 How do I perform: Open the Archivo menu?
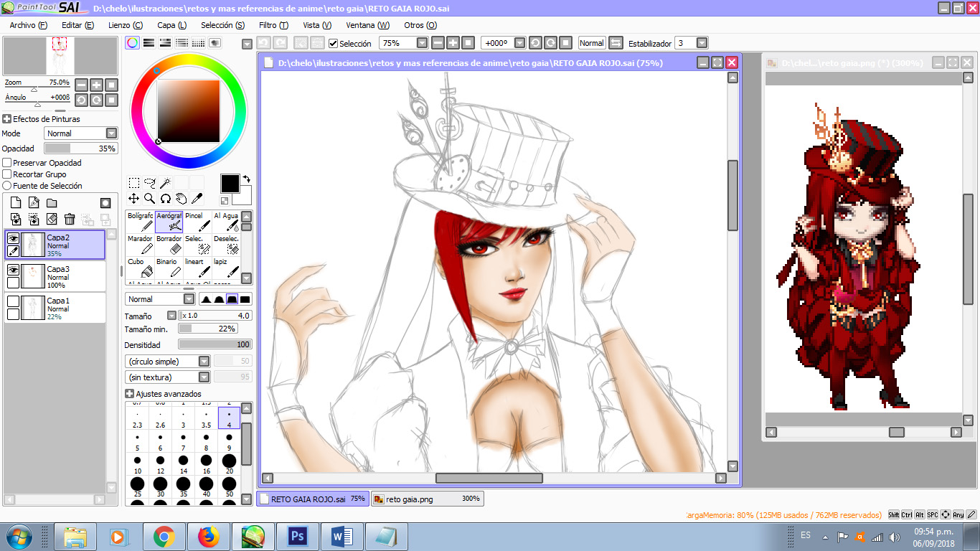(29, 25)
